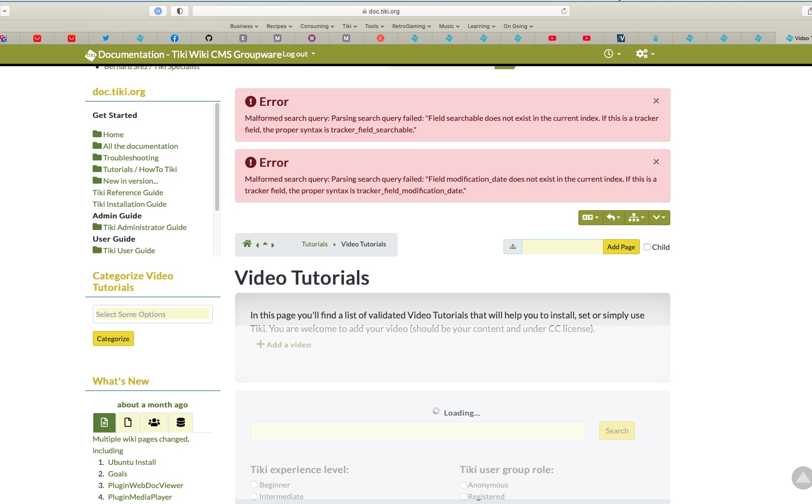812x504 pixels.
Task: Click the 1Password extension icon
Action: coord(158,11)
